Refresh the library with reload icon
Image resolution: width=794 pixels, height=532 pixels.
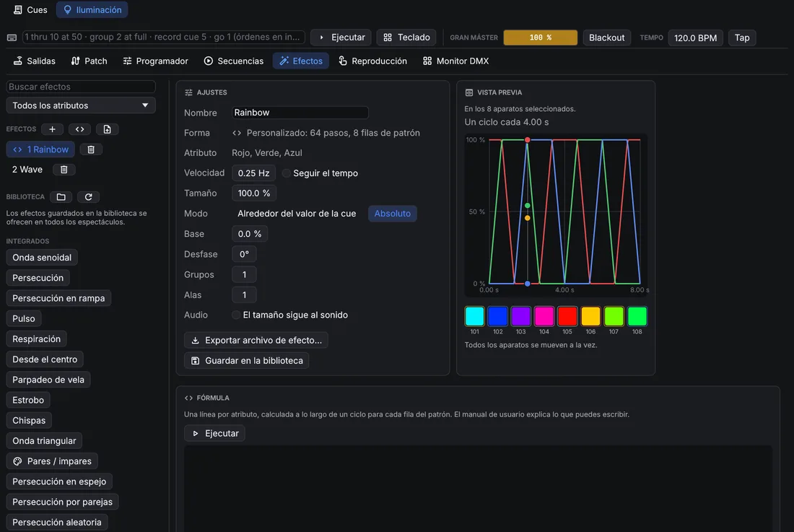click(88, 197)
